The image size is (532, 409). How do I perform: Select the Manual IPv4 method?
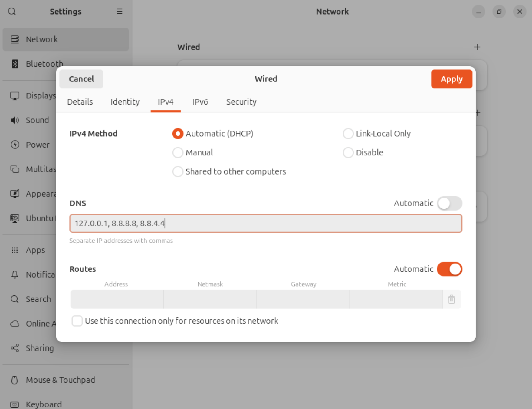point(178,152)
